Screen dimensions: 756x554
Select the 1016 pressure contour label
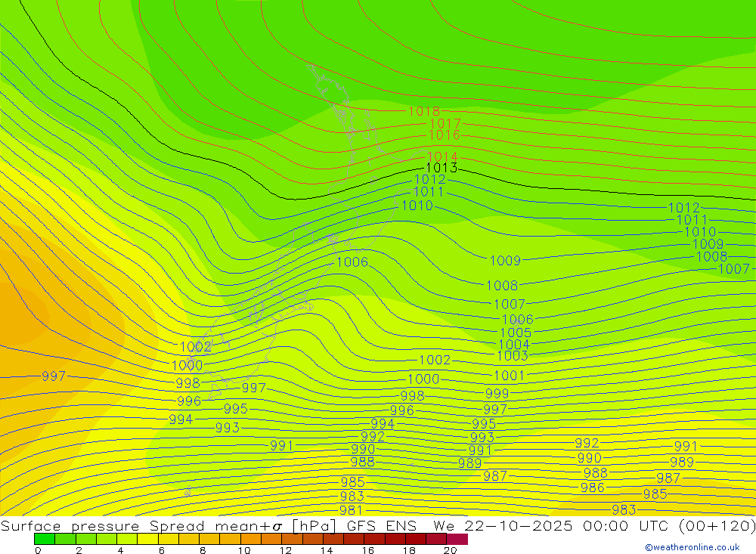click(x=444, y=135)
